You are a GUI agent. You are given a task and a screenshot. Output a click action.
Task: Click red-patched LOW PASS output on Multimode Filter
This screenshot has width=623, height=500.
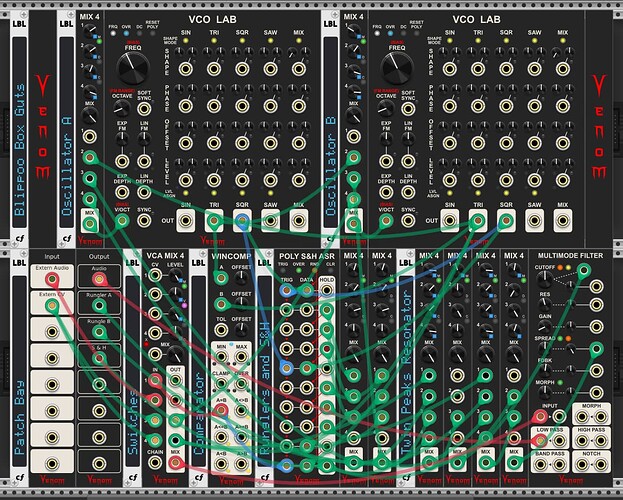[x=540, y=440]
